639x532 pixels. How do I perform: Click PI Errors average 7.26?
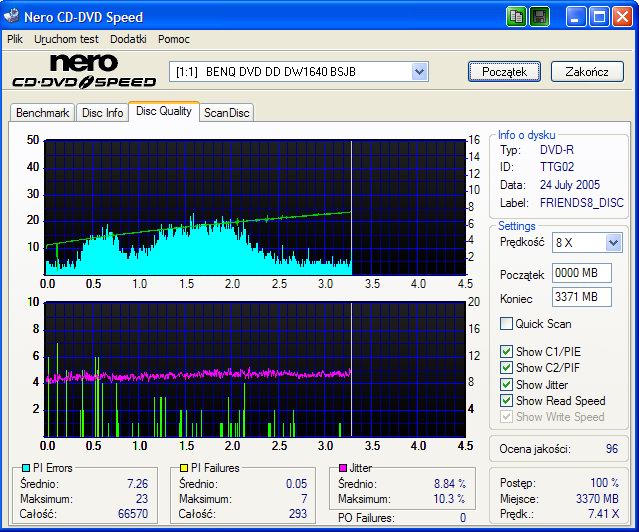[137, 483]
